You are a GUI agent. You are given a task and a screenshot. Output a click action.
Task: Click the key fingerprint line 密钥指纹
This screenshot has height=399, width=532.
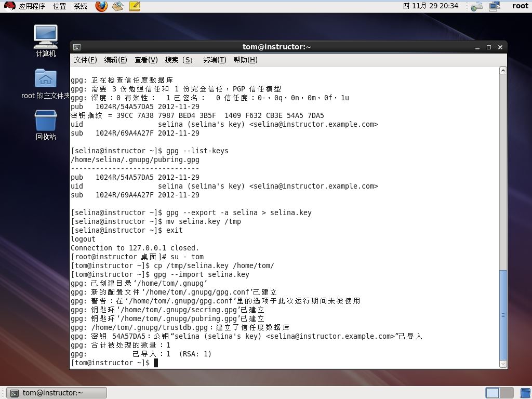(197, 115)
